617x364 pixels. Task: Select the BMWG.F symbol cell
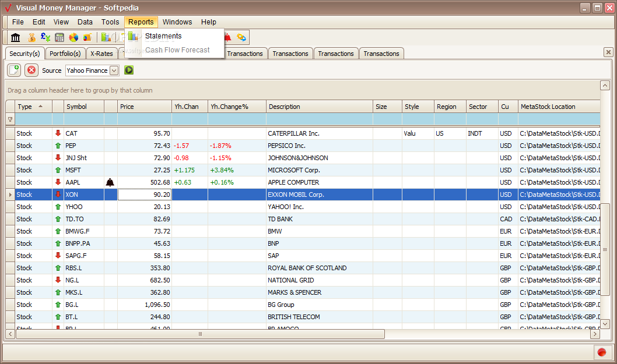(x=83, y=231)
